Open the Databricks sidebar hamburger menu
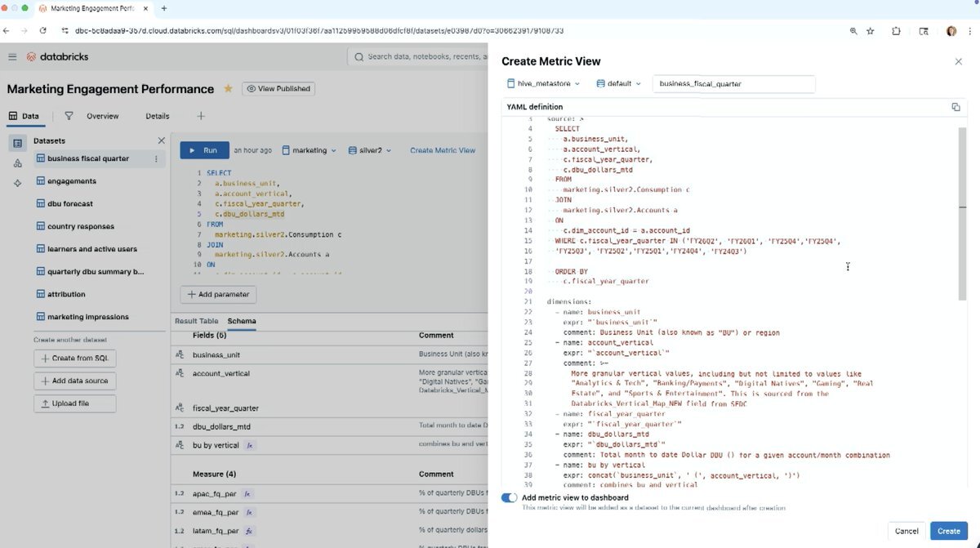 point(12,57)
